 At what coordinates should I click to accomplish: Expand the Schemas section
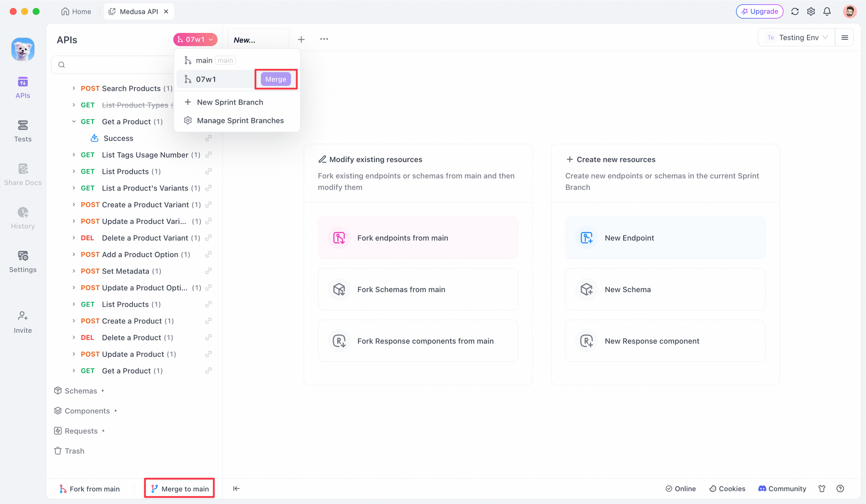point(81,391)
